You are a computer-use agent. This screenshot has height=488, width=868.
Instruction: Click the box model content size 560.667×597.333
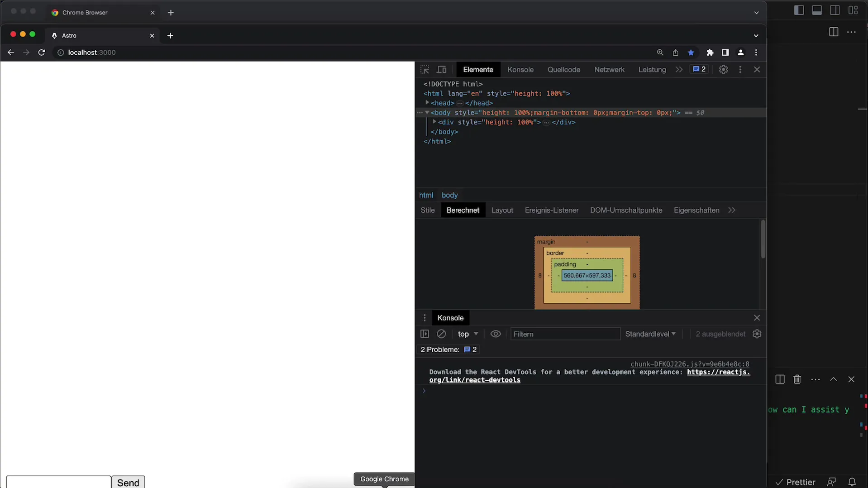tap(587, 276)
